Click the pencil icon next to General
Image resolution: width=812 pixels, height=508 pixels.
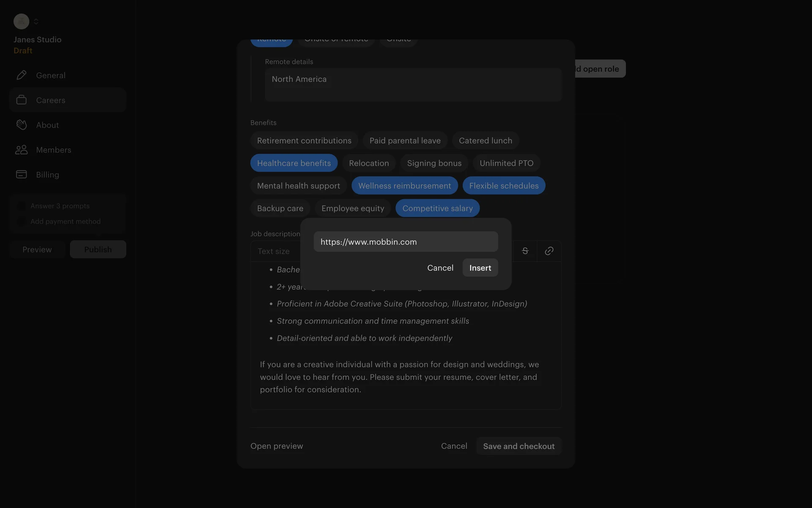coord(22,75)
